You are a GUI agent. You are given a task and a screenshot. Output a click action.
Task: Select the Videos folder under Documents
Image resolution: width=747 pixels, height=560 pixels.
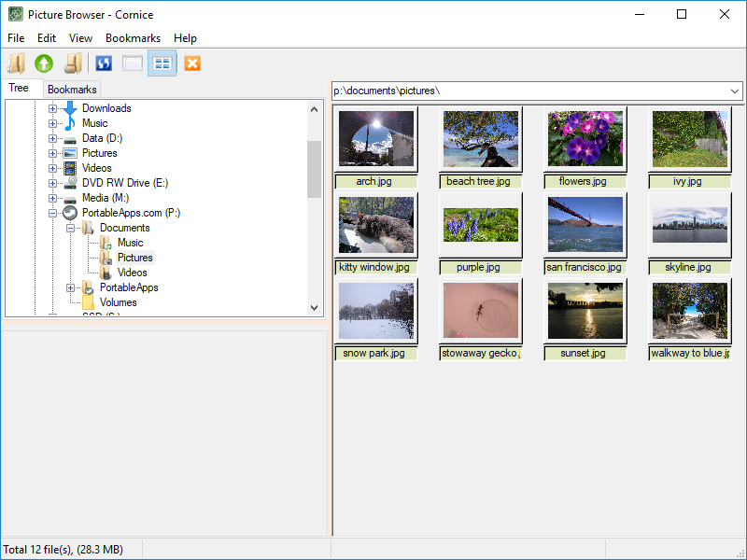132,273
